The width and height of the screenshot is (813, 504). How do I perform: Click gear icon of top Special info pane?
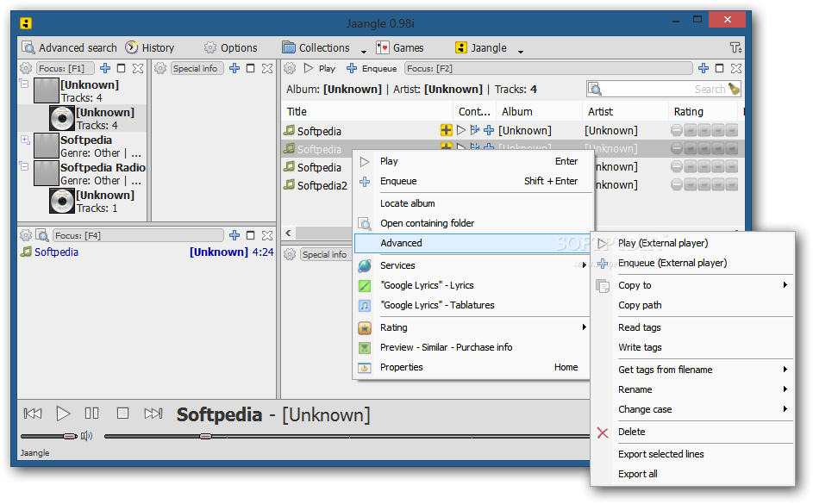pyautogui.click(x=160, y=68)
